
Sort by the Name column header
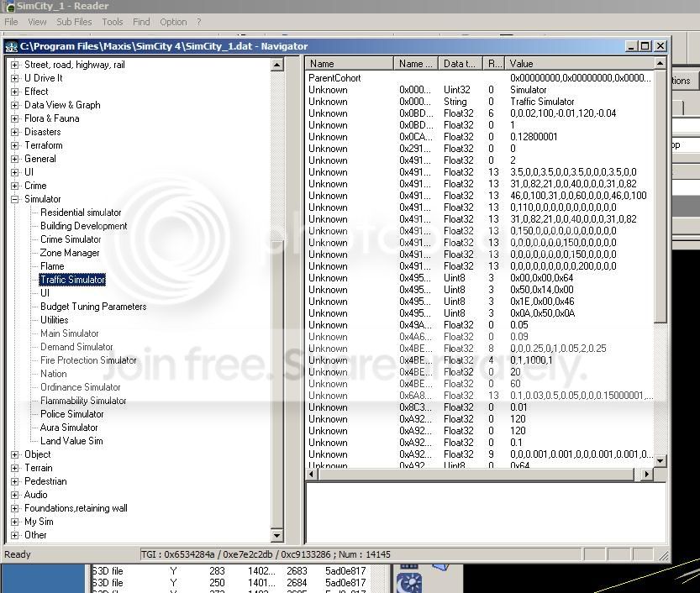click(x=350, y=63)
